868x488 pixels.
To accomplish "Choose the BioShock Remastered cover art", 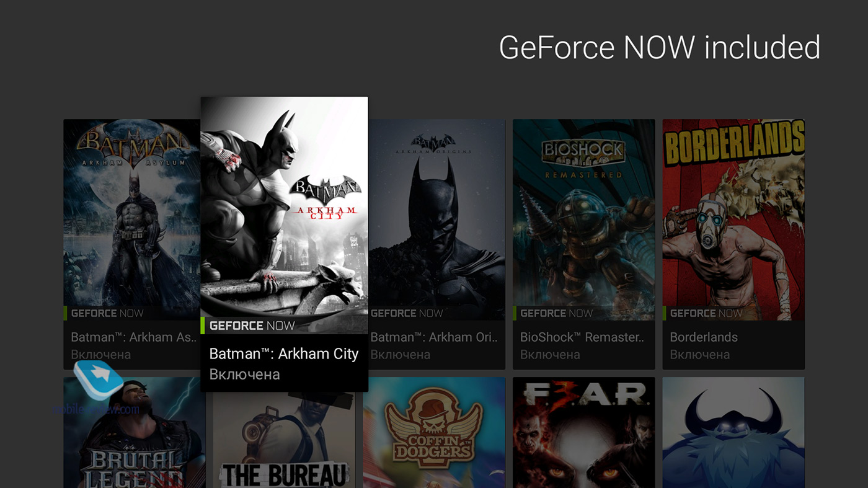I will click(x=583, y=211).
